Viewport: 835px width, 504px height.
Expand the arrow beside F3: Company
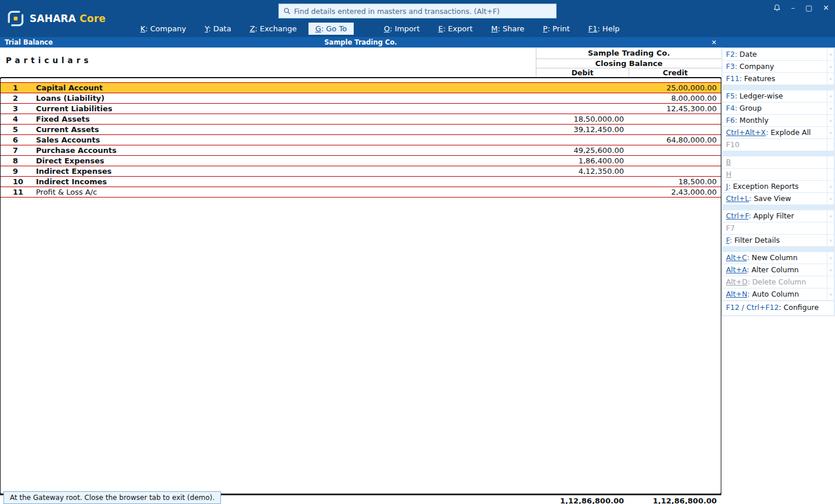(x=831, y=67)
